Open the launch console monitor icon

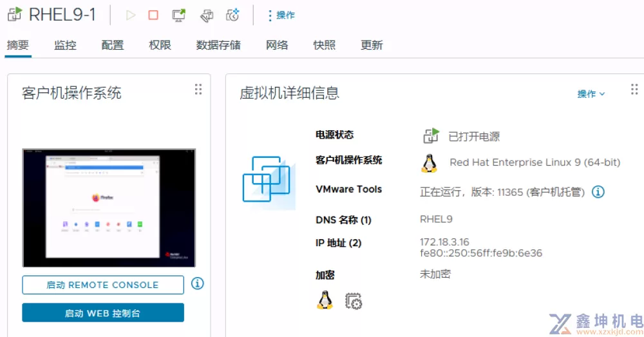tap(178, 15)
